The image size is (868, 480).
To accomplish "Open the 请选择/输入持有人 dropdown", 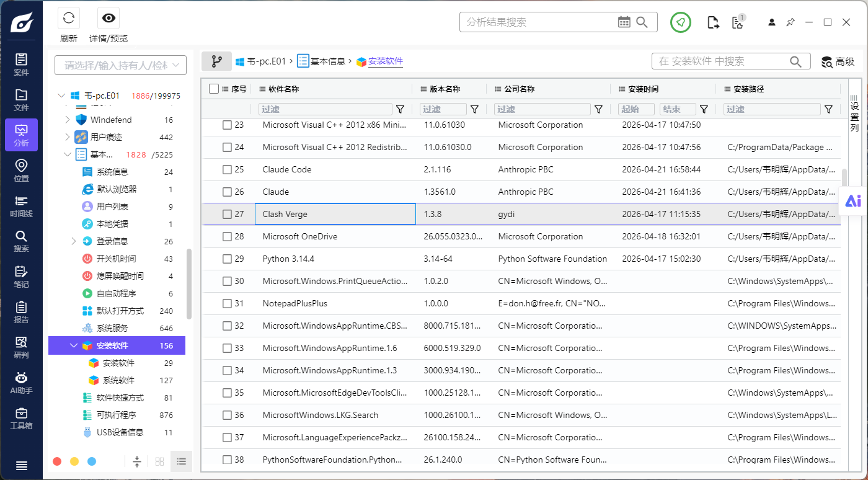I will [x=120, y=65].
